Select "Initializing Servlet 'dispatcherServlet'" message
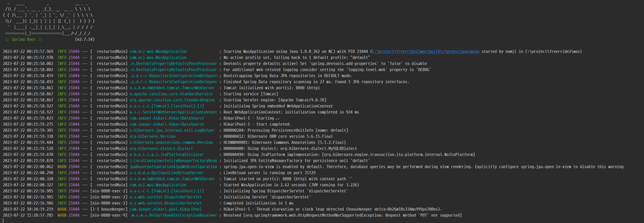Image resolution: width=644 pixels, height=223 pixels. 267,197
